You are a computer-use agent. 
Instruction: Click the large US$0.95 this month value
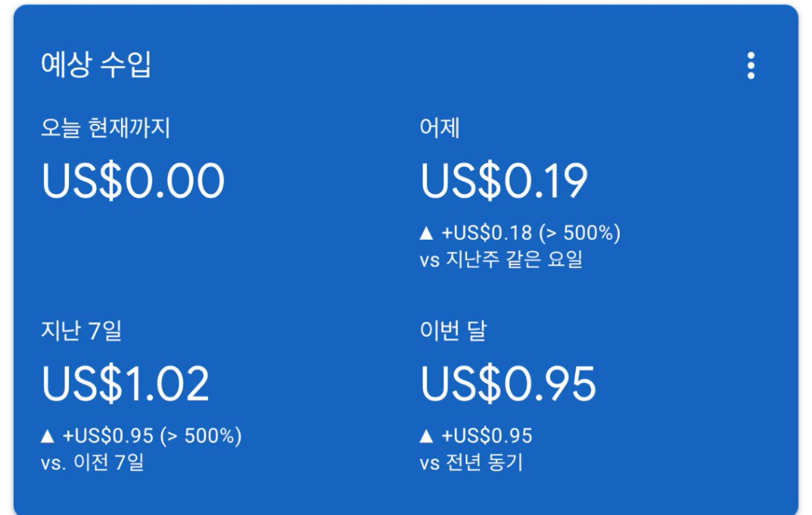pos(508,384)
